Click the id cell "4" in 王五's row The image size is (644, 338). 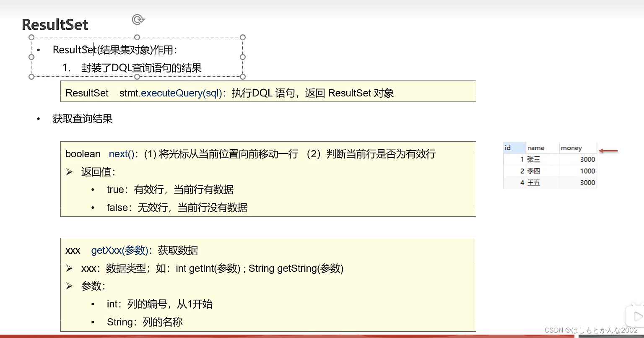click(x=522, y=183)
